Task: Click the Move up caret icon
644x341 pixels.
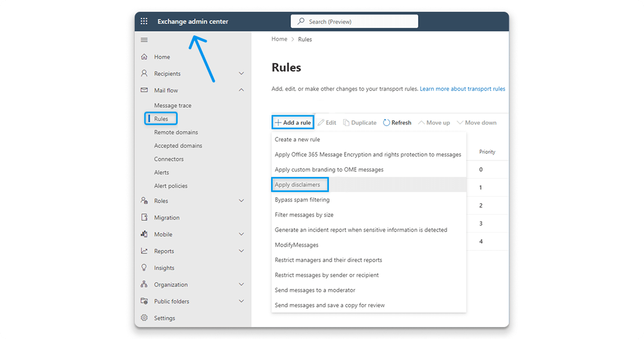Action: click(421, 123)
